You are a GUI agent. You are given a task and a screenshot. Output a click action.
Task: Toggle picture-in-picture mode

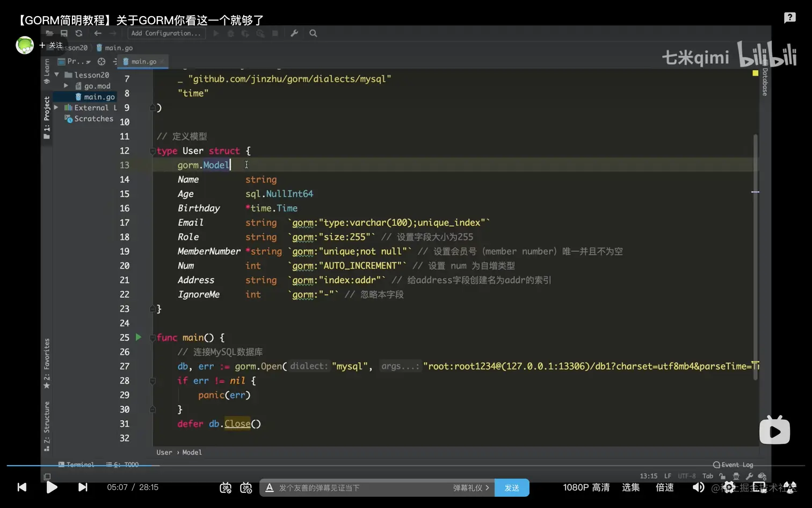759,488
